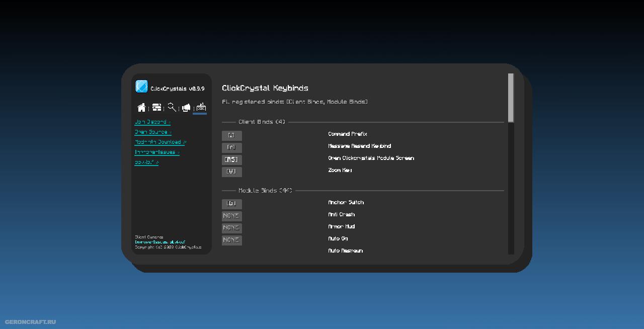Set a keybind for Anti Crash

231,216
